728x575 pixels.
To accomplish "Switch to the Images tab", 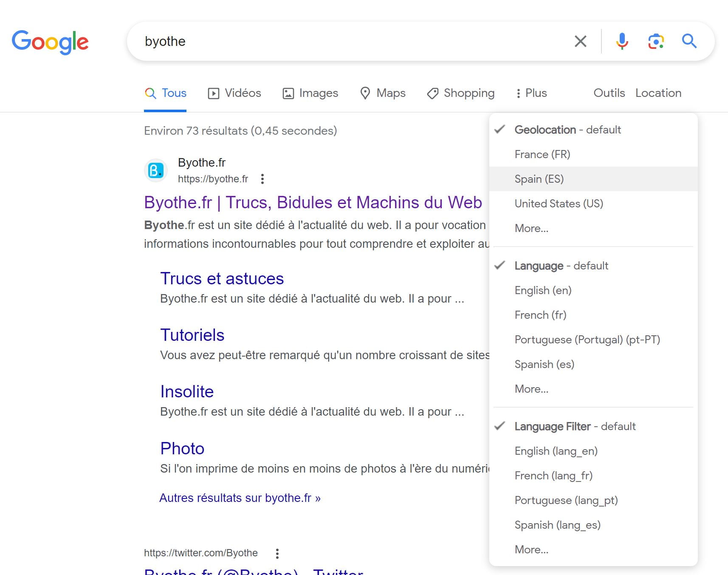I will coord(310,93).
